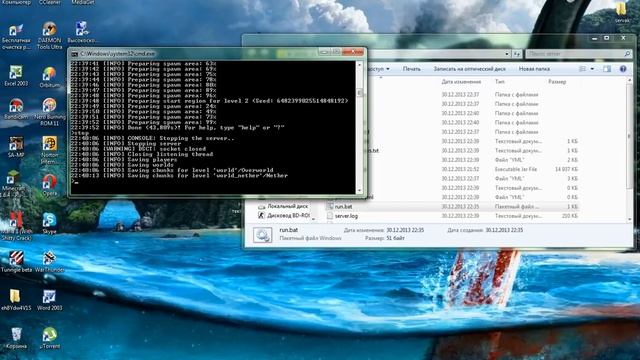Open DAEMON Tools Ultra desktop shortcut
The image size is (640, 360).
(x=49, y=36)
